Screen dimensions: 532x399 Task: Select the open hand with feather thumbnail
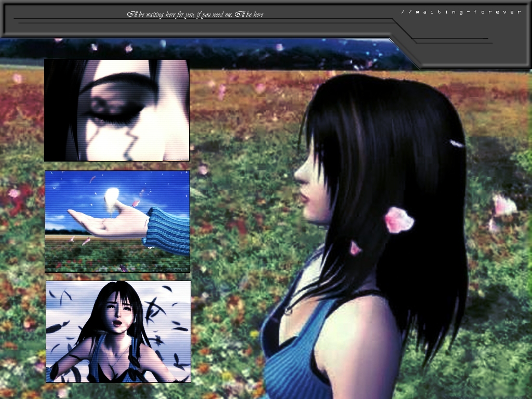(x=117, y=221)
